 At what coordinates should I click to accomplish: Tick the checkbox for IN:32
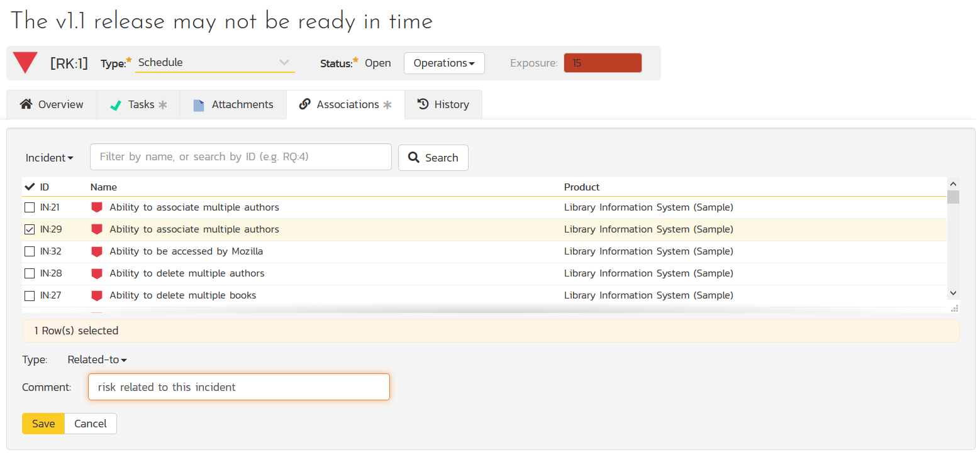coord(30,251)
